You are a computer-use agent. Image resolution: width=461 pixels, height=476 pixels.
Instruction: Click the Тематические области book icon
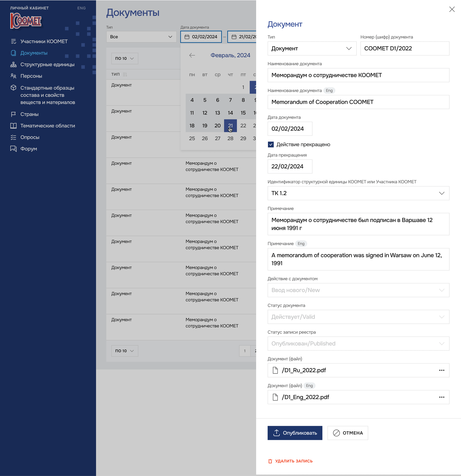click(x=13, y=126)
